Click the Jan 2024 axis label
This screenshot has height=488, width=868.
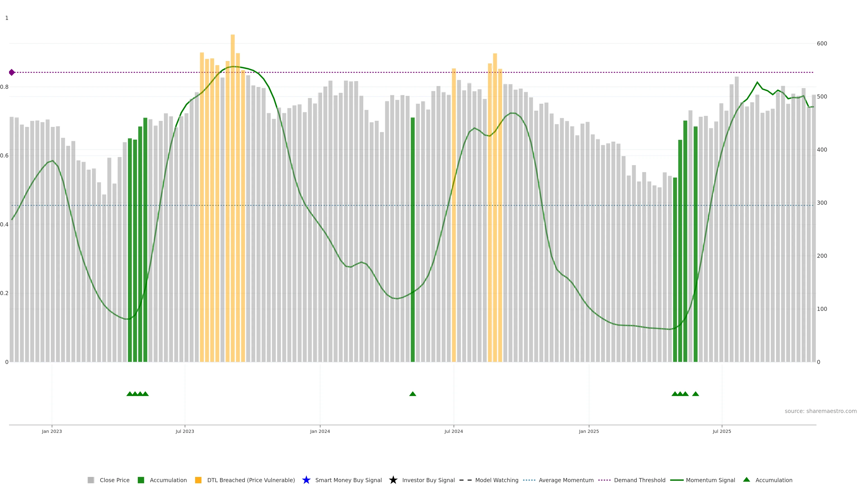[320, 431]
